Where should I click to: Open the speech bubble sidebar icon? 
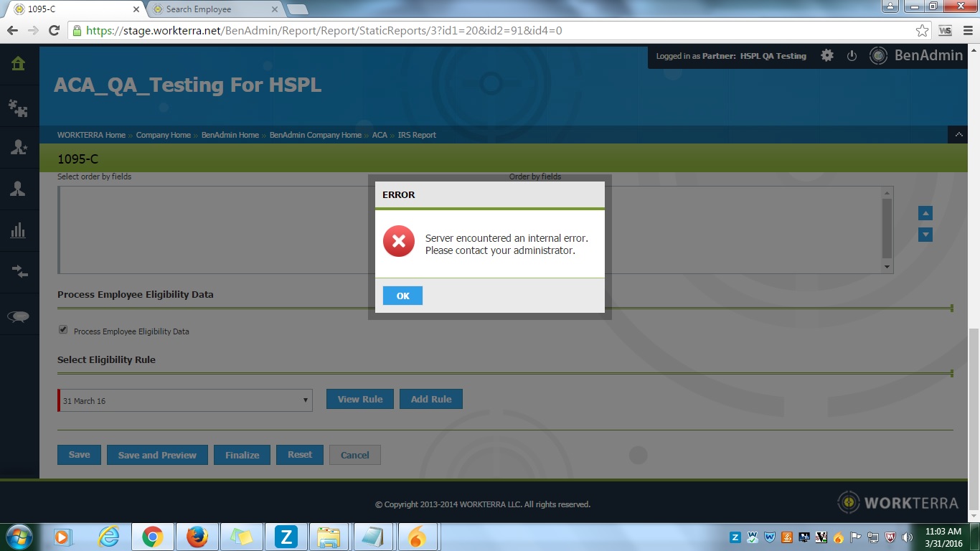coord(18,316)
